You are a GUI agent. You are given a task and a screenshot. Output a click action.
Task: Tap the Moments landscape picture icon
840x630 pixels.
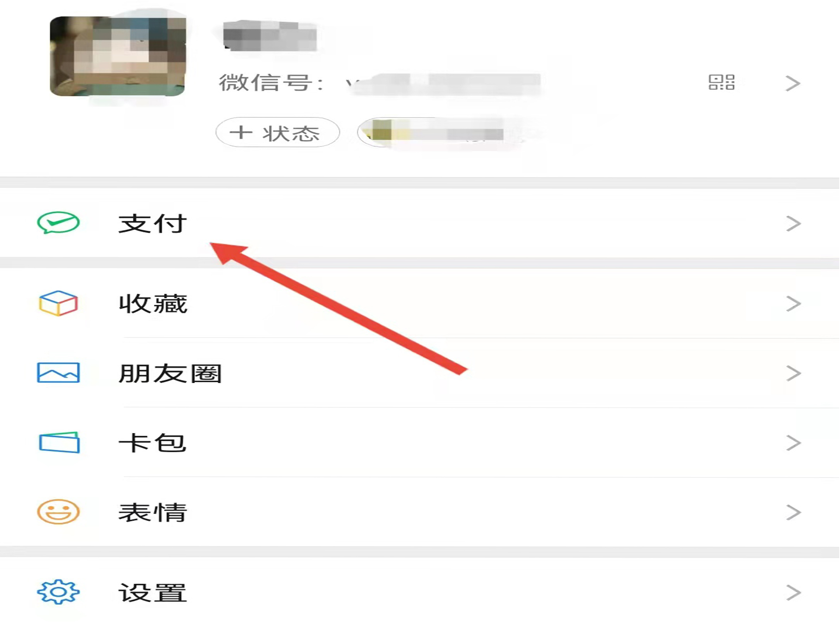58,373
